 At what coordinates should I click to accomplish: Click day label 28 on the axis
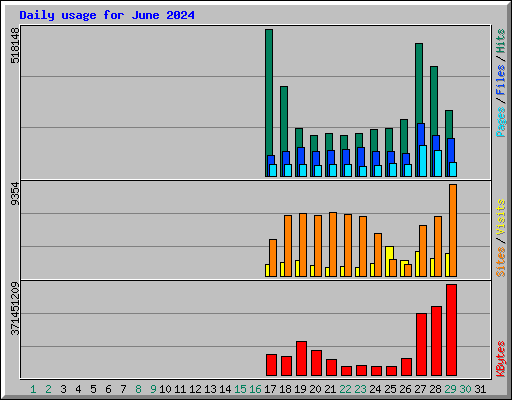point(435,389)
